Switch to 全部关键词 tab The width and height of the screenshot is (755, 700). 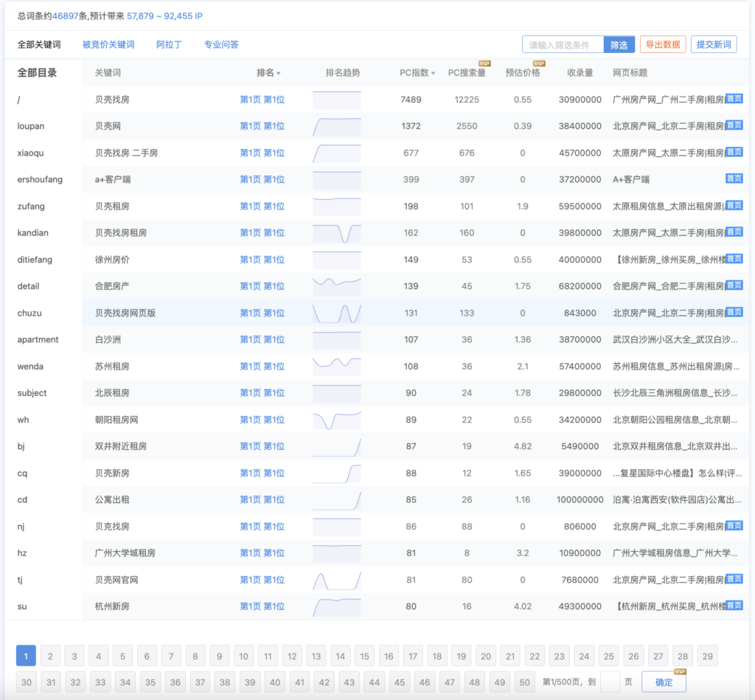pos(39,45)
